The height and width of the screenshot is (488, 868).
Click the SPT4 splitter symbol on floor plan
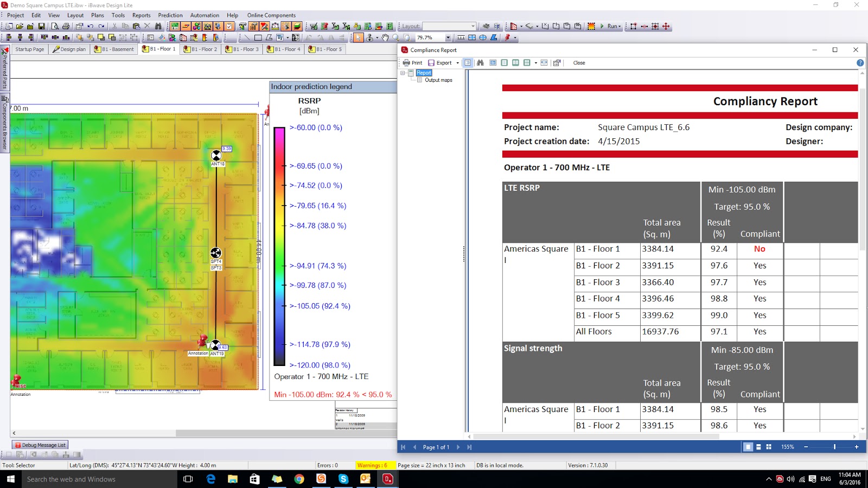coord(216,253)
